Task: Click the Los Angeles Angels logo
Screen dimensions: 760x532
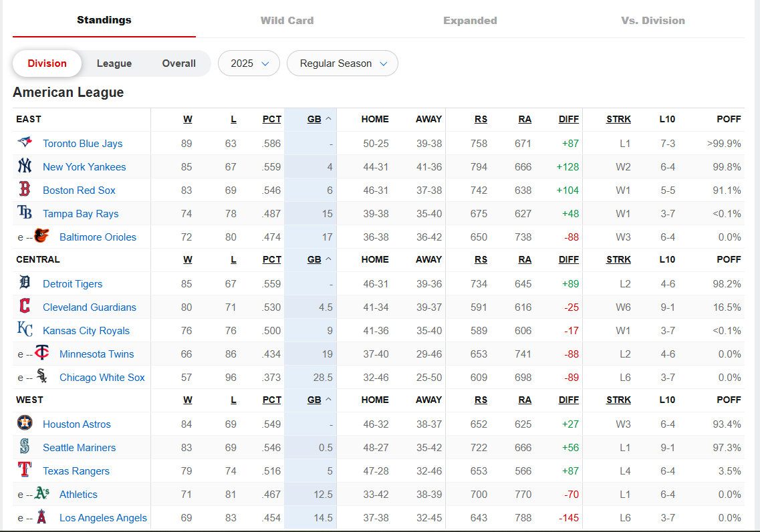Action: coord(41,517)
